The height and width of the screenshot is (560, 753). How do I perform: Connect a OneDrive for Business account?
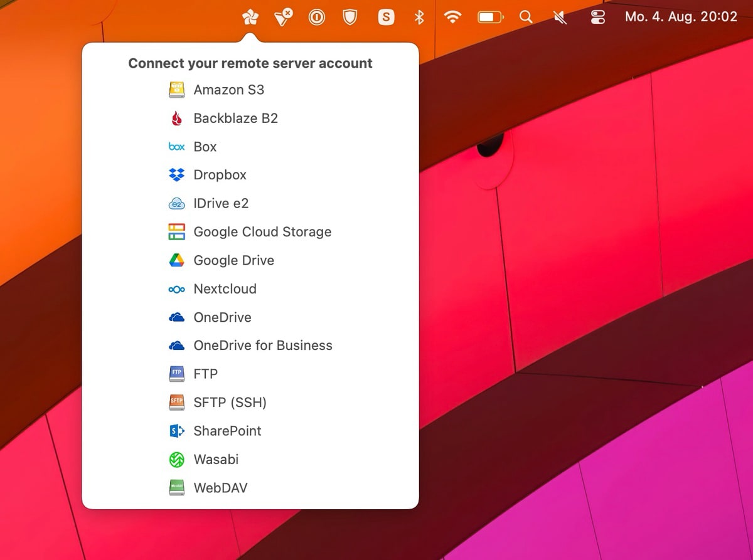[262, 346]
